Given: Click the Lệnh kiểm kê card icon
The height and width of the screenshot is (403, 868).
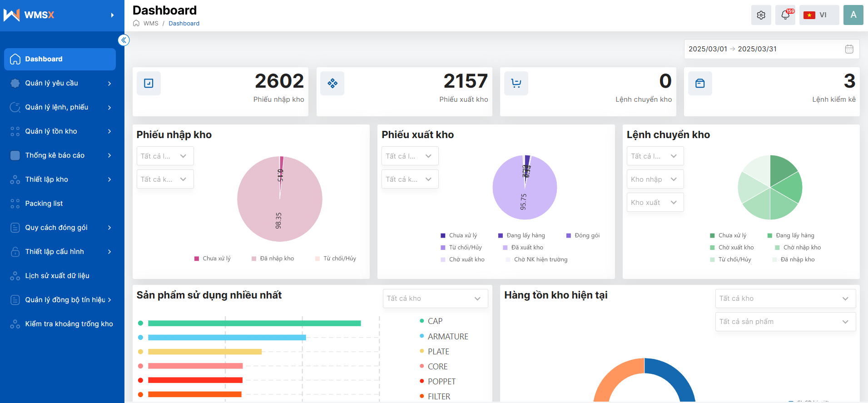Looking at the screenshot, I should [699, 83].
